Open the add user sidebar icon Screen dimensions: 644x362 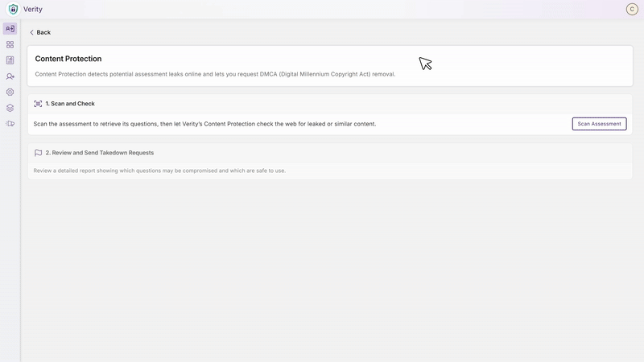pos(10,76)
